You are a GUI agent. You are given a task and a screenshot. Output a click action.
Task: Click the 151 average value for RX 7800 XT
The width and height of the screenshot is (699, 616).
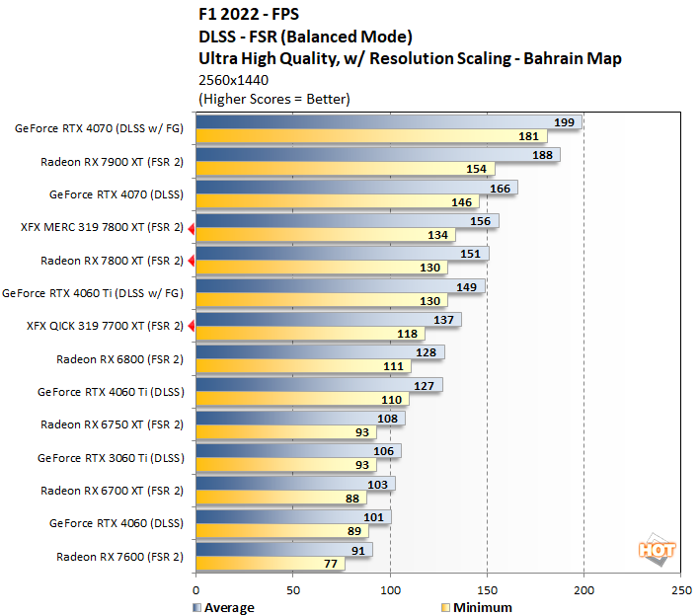point(470,254)
